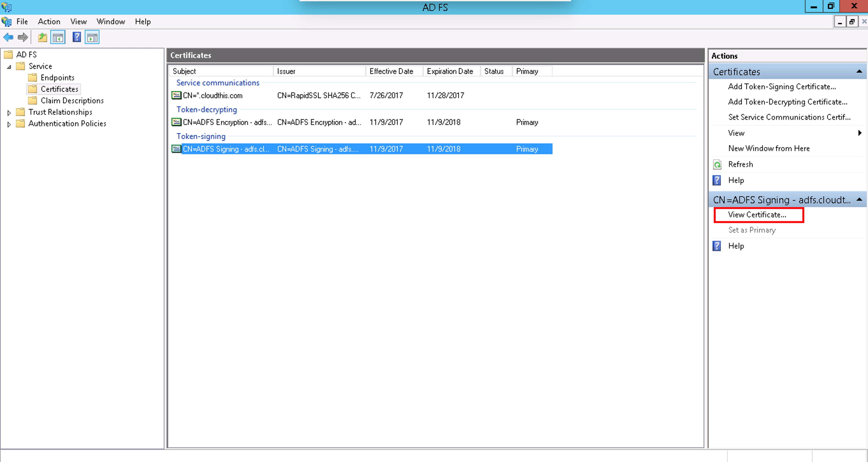Viewport: 868px width, 462px height.
Task: Collapse the Service tree node
Action: point(9,67)
